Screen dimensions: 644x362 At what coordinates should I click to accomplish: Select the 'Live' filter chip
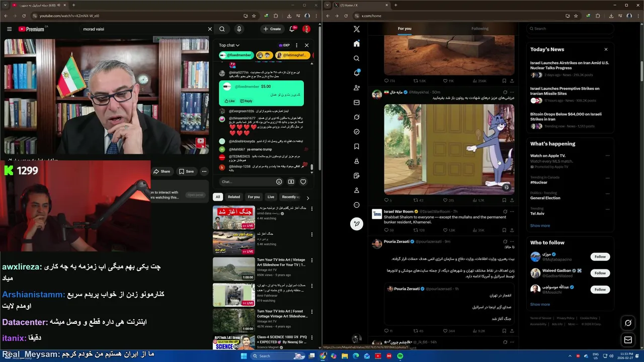[x=271, y=197]
